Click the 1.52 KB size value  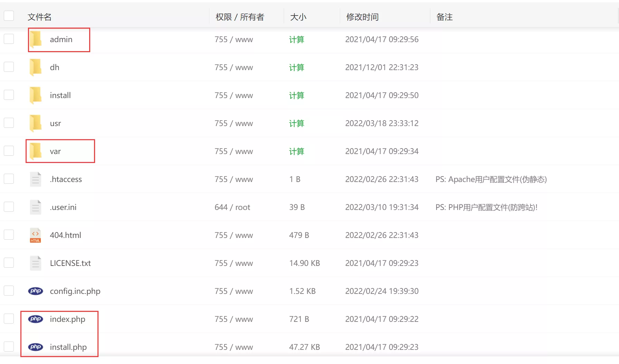pyautogui.click(x=302, y=291)
